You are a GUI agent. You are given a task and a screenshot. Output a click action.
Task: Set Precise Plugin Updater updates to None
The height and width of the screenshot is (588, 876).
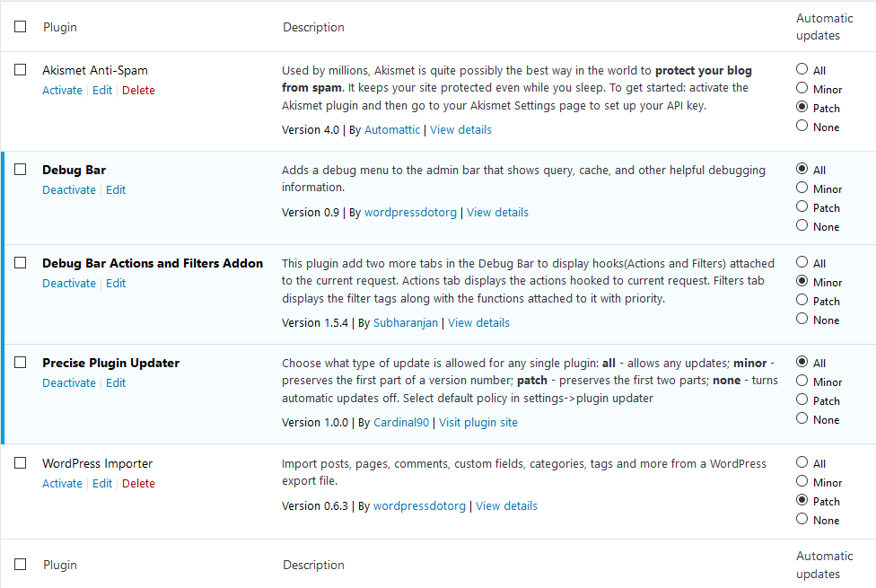[802, 418]
